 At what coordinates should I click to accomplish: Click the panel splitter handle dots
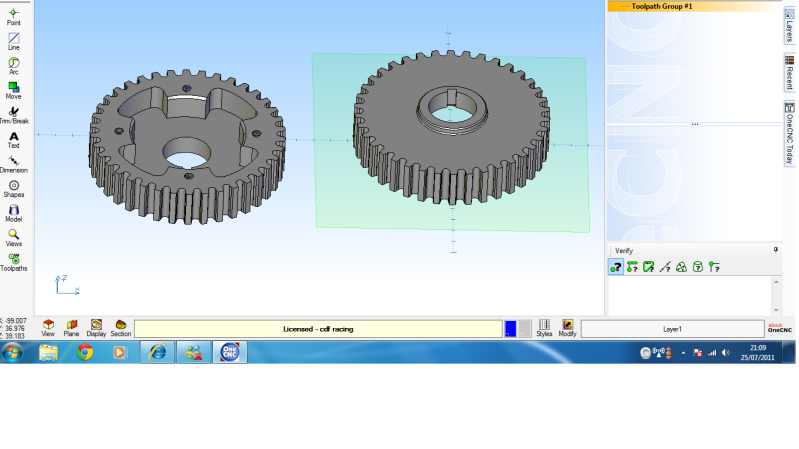[695, 124]
